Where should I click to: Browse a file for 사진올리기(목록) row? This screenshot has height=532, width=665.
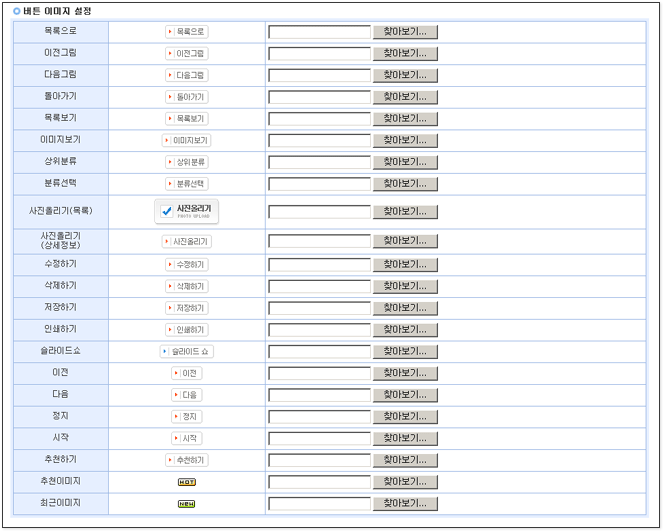404,212
